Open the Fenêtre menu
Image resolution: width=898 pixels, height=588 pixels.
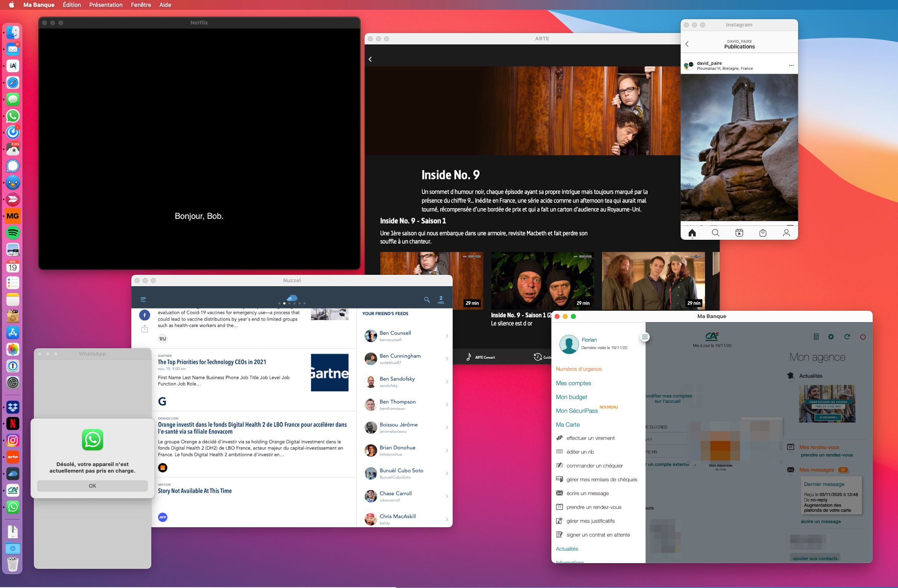[x=141, y=5]
